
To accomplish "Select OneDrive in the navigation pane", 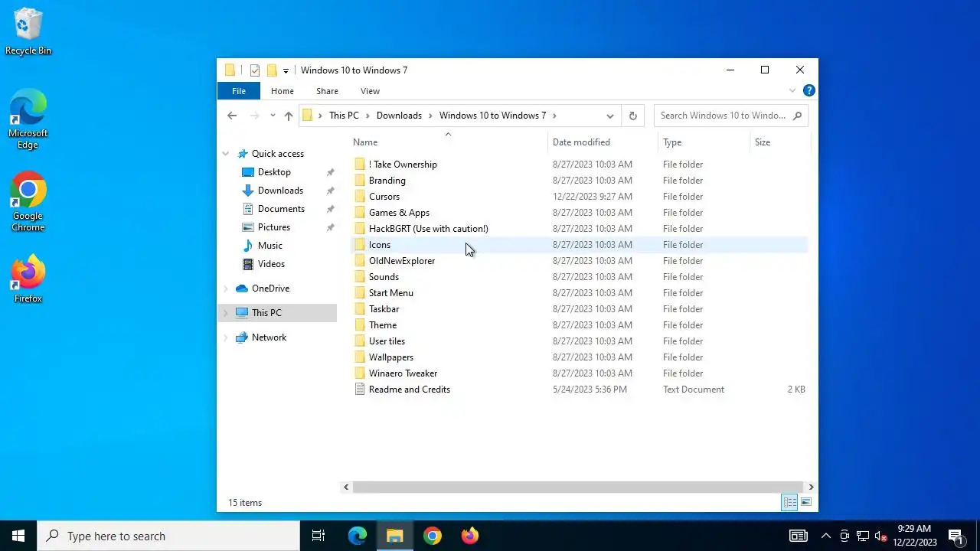I will point(270,289).
